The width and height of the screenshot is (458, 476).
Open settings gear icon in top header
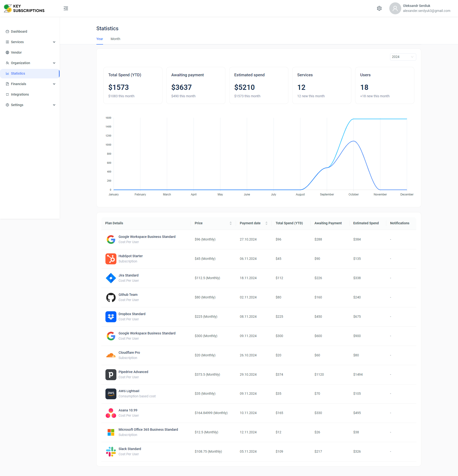[379, 9]
